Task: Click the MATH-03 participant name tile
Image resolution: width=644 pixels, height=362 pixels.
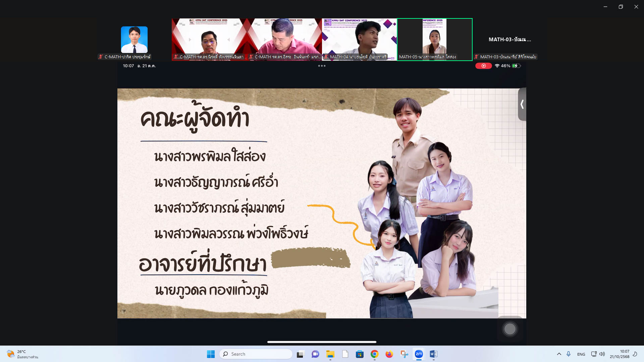Action: [x=509, y=40]
